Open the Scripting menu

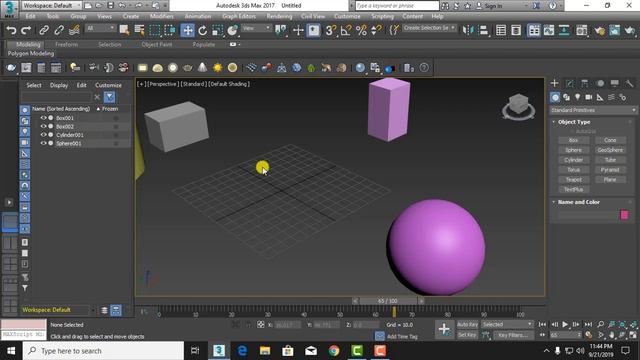point(382,16)
